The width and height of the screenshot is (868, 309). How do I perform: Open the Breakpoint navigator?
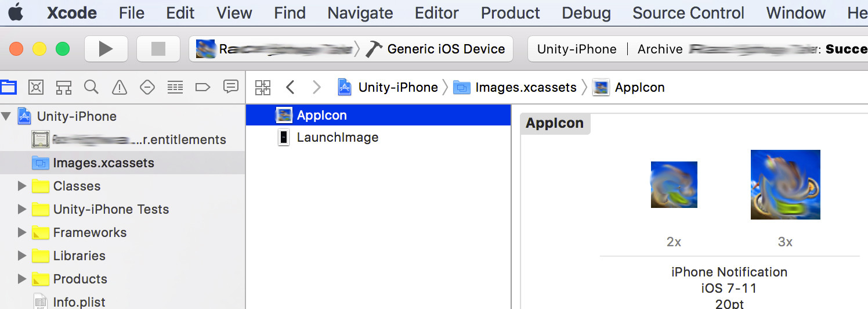click(202, 87)
